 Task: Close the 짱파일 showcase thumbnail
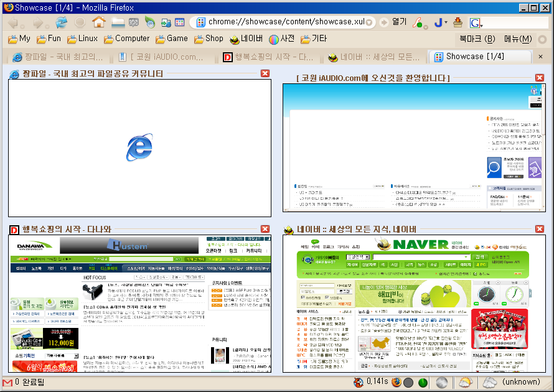(265, 73)
